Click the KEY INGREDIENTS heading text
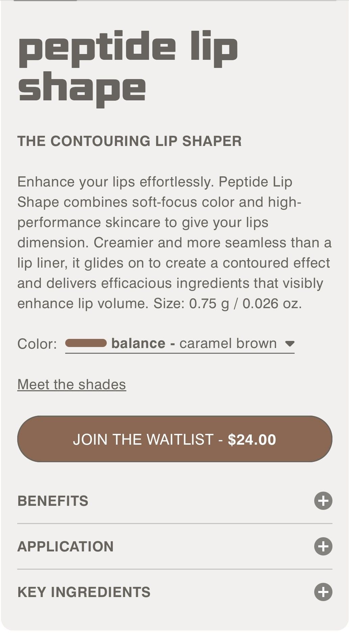 point(84,592)
